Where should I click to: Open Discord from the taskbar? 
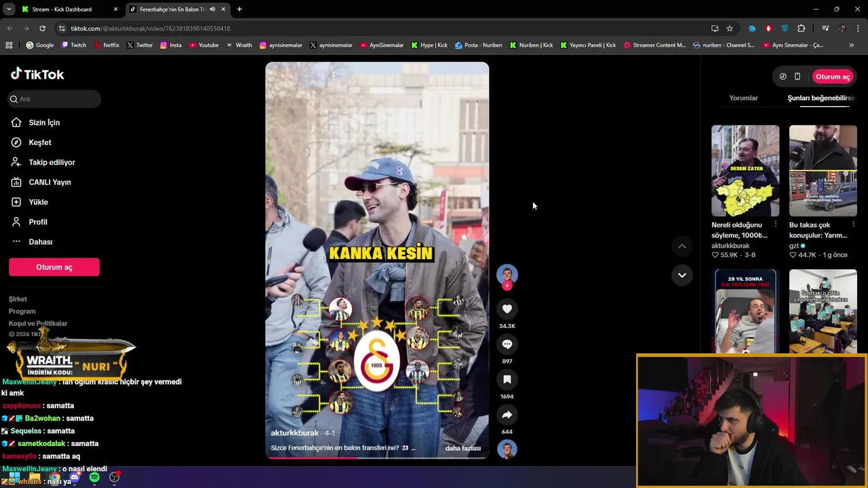point(75,478)
